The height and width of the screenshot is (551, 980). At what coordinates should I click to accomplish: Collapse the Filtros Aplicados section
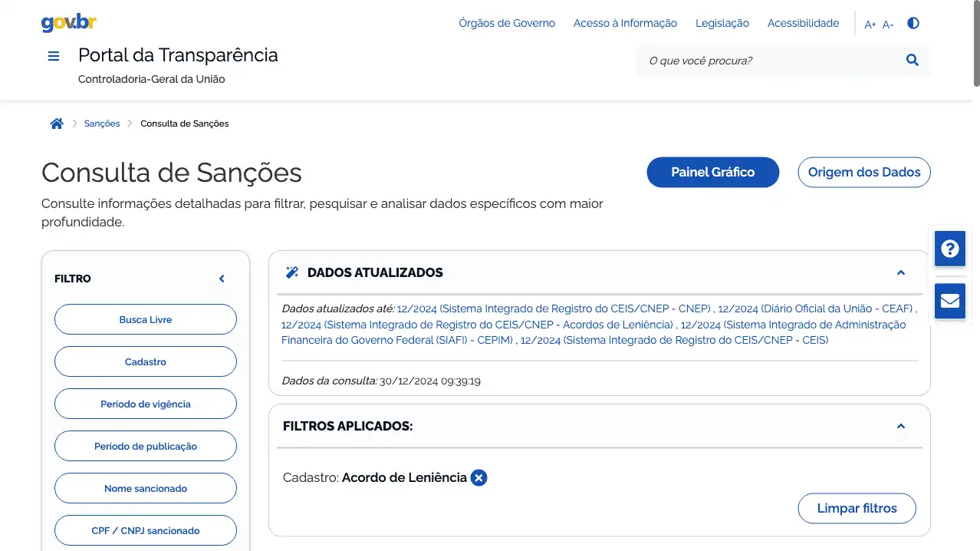tap(901, 426)
